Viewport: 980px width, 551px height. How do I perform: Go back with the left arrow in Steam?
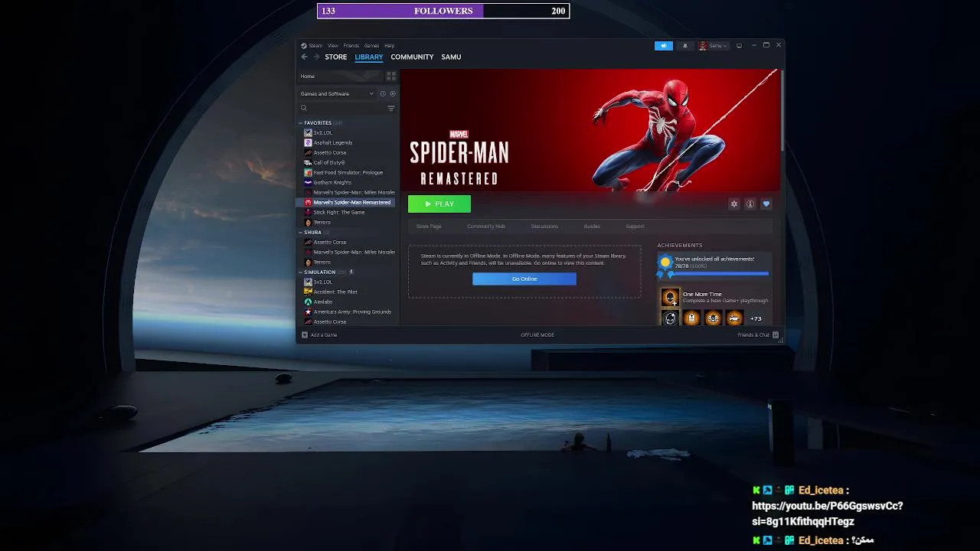[x=304, y=57]
